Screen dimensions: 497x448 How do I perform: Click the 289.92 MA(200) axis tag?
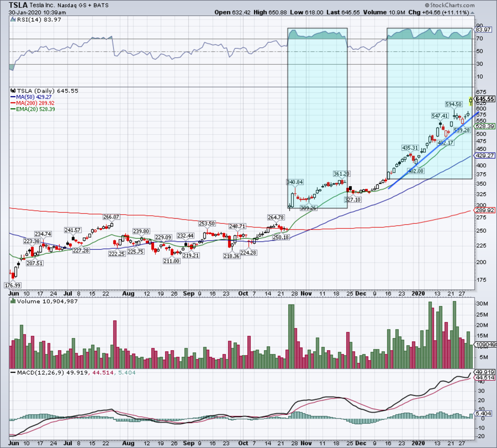pos(485,210)
